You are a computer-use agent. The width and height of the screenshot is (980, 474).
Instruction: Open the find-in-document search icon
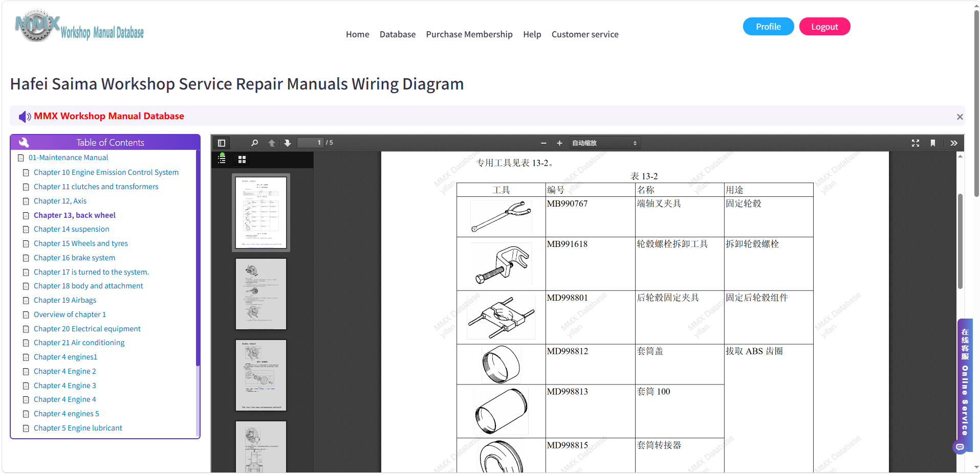pos(254,143)
